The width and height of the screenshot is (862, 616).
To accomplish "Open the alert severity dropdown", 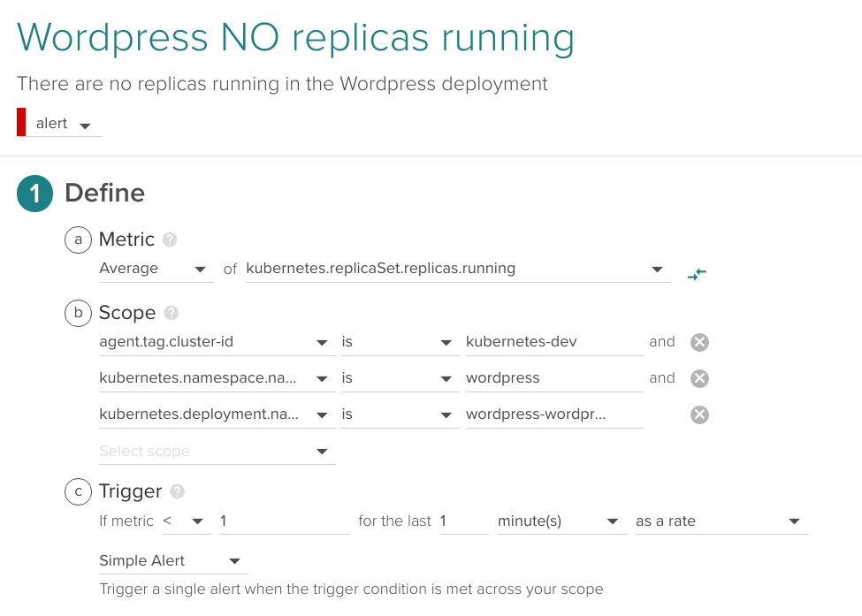I will point(64,124).
